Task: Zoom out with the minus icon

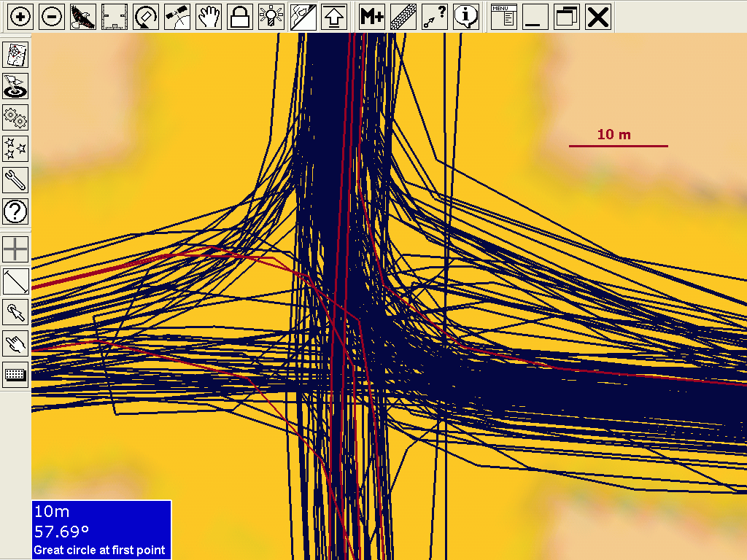Action: (x=52, y=17)
